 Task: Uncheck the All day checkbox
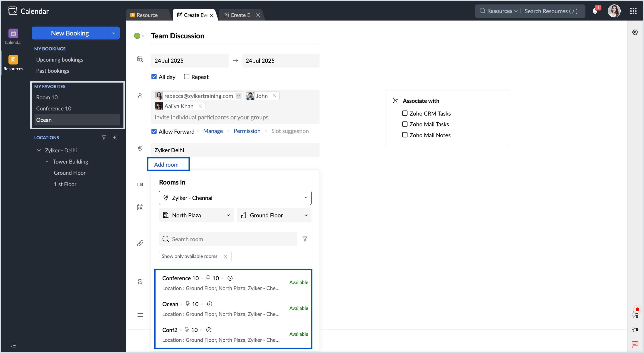pos(154,77)
